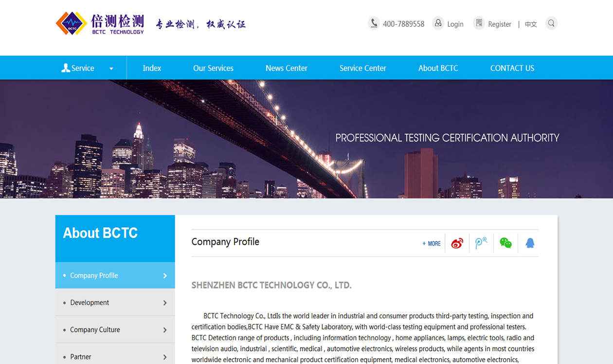This screenshot has width=613, height=364.
Task: Open the Tencent Weibo share icon
Action: 481,243
